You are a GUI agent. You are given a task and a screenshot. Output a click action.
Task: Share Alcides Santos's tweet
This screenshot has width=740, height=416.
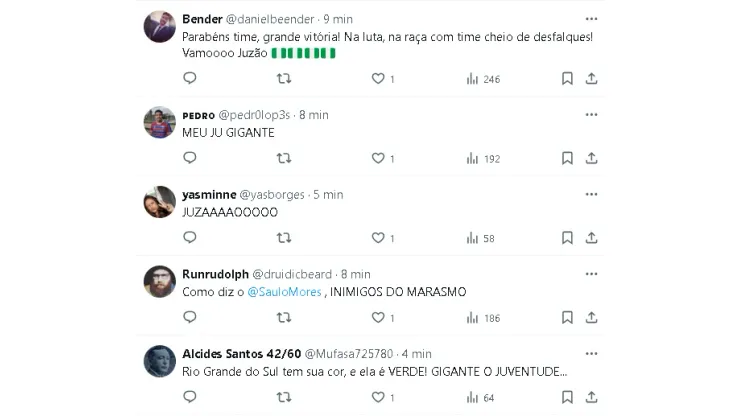coord(591,398)
